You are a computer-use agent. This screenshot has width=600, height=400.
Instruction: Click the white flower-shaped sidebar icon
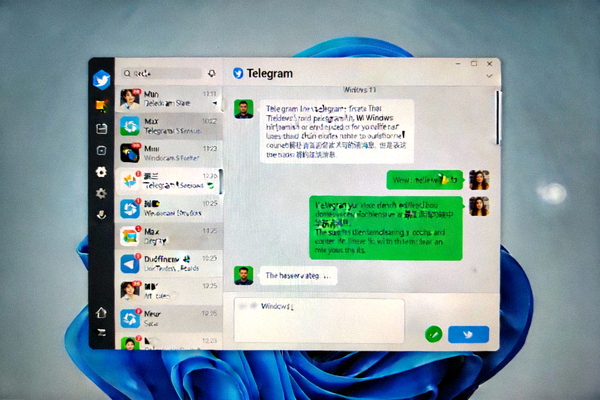pos(101,172)
